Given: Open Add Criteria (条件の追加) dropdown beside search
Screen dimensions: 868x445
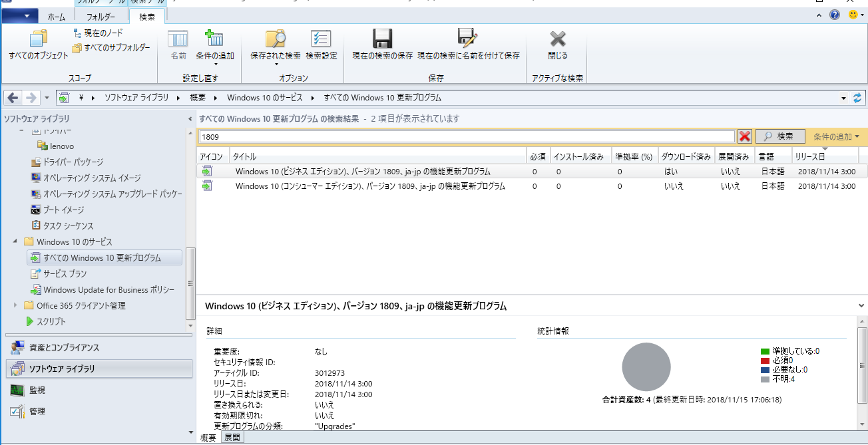Looking at the screenshot, I should click(835, 136).
